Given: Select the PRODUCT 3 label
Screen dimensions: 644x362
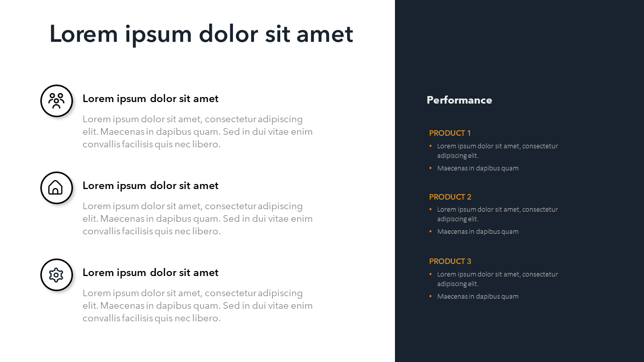Looking at the screenshot, I should [450, 261].
